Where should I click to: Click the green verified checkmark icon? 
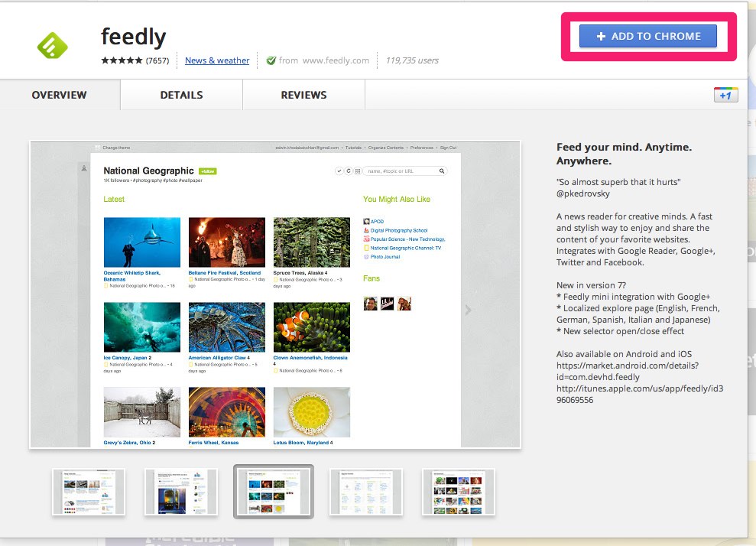(x=271, y=60)
